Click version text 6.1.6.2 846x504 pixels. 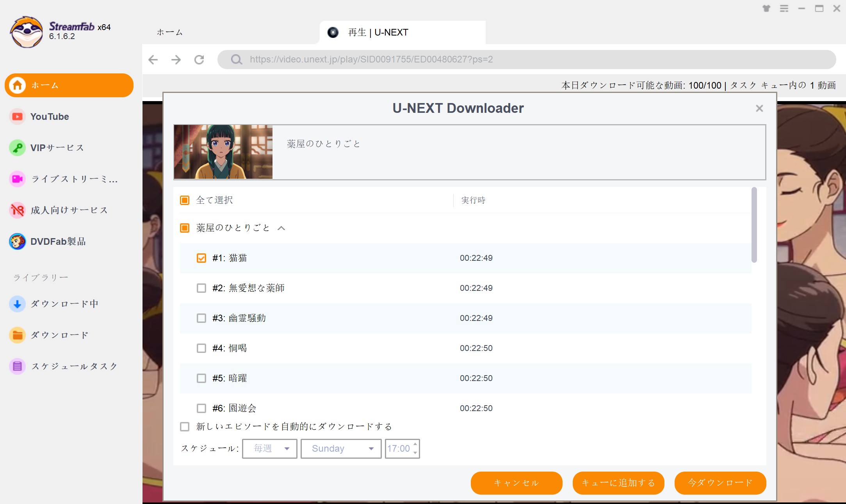click(x=62, y=36)
